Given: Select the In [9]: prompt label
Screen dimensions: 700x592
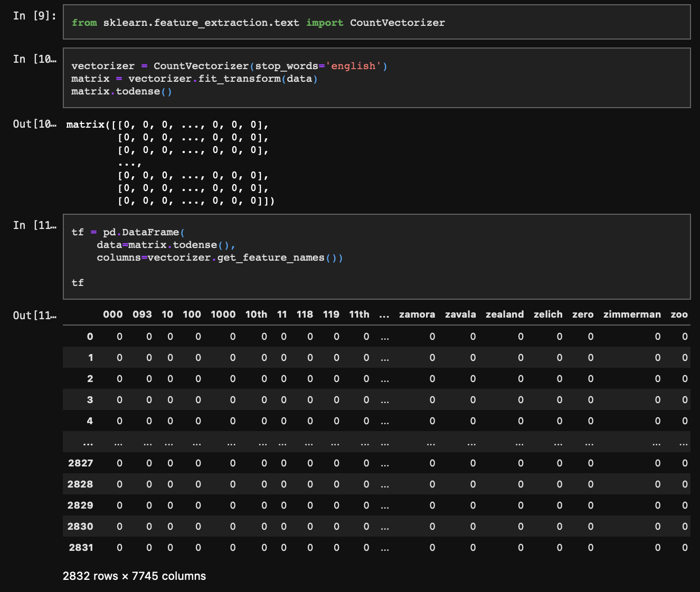Looking at the screenshot, I should [35, 16].
